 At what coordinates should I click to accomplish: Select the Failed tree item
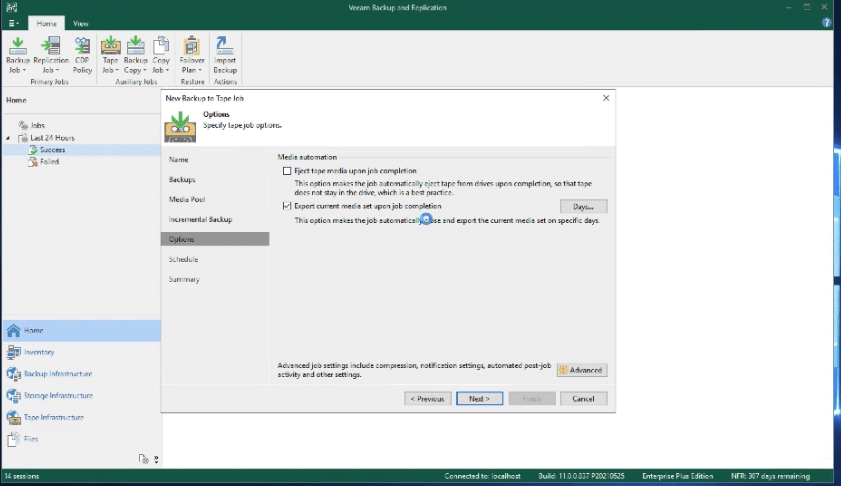[49, 161]
